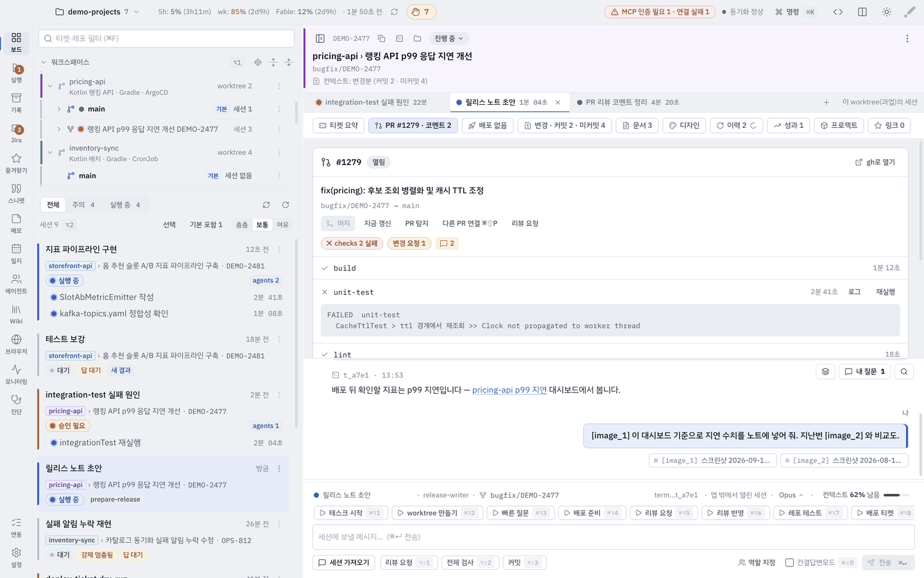Click the MCP 인증 필요 warning badge
Image resolution: width=924 pixels, height=578 pixels.
pos(660,12)
